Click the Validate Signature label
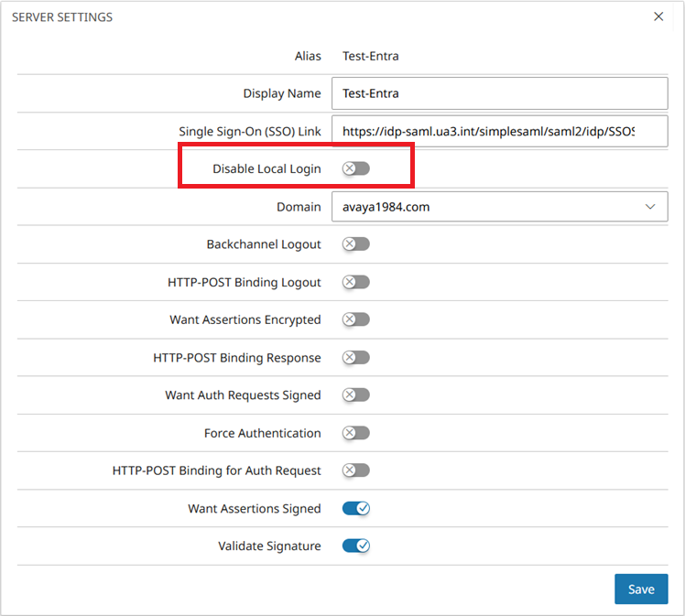The image size is (685, 616). click(269, 546)
